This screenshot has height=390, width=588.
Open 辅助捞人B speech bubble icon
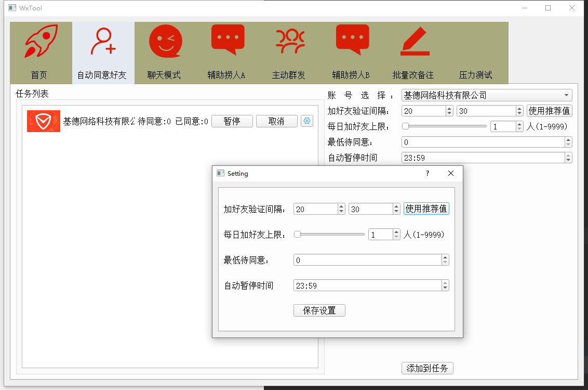[352, 41]
